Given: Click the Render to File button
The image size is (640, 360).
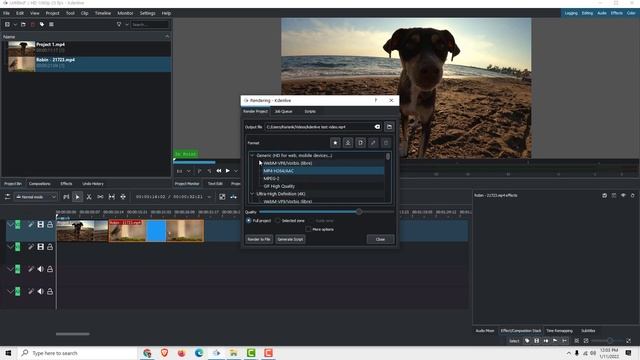Looking at the screenshot, I should (x=259, y=239).
